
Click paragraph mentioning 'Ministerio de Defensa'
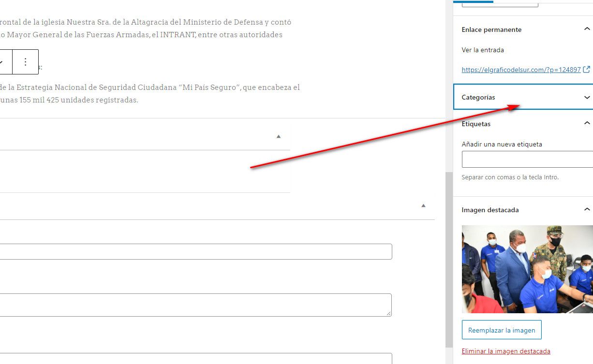click(x=146, y=29)
